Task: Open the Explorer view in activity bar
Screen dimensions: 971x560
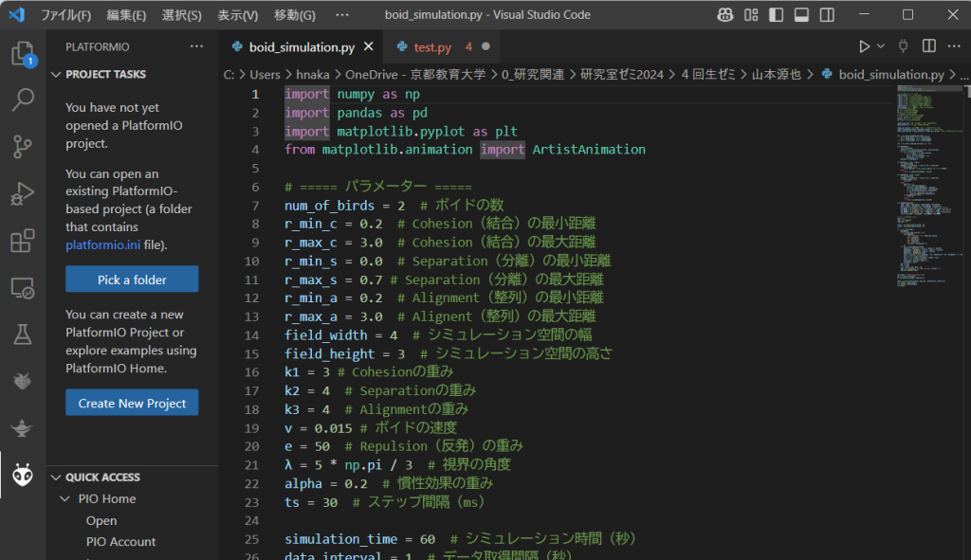Action: 22,54
